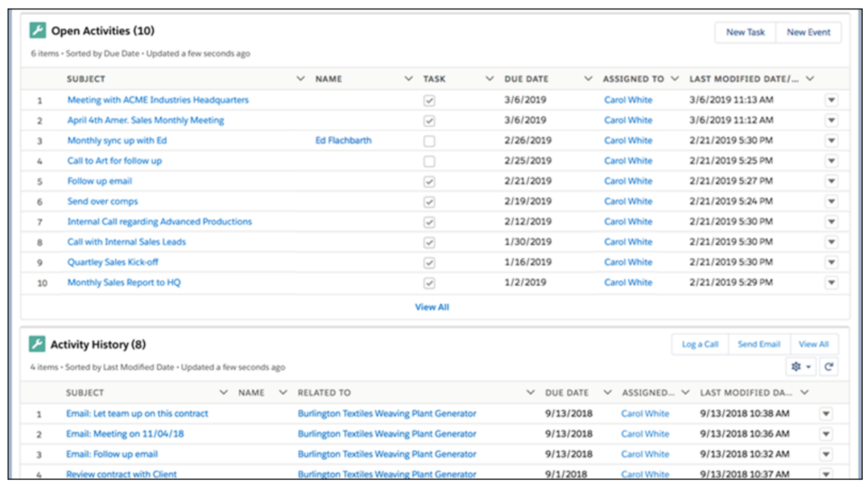Open row actions for Monthly Sales Report to HQ
Screen dimensions: 868x486
[x=832, y=282]
